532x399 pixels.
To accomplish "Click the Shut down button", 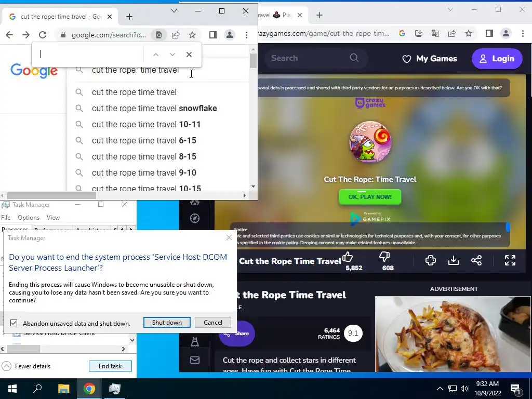I will point(167,322).
